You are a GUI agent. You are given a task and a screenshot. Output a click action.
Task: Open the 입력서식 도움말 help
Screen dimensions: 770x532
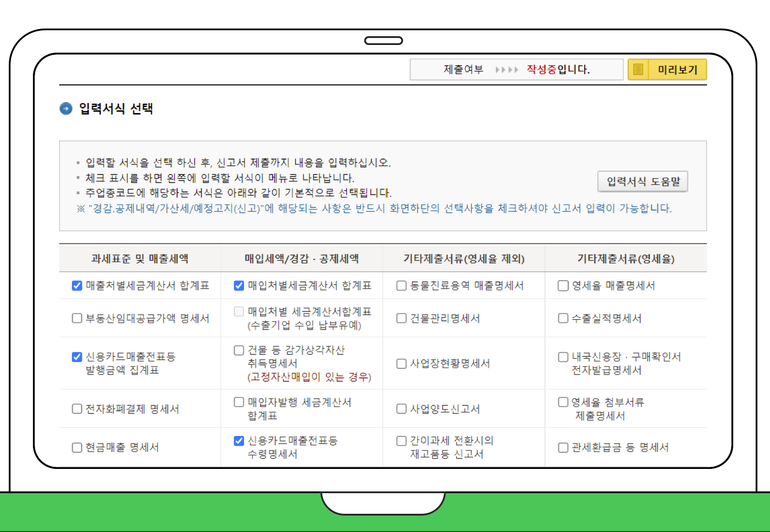pos(642,182)
